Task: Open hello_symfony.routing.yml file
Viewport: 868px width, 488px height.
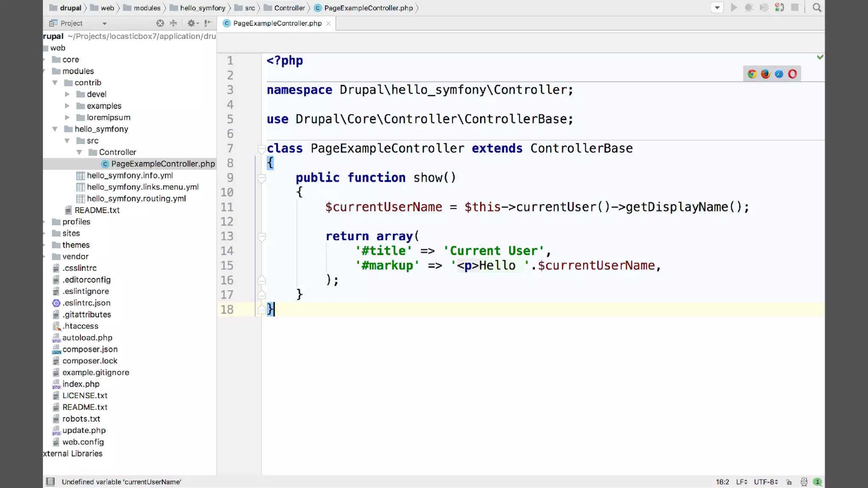Action: click(x=136, y=199)
